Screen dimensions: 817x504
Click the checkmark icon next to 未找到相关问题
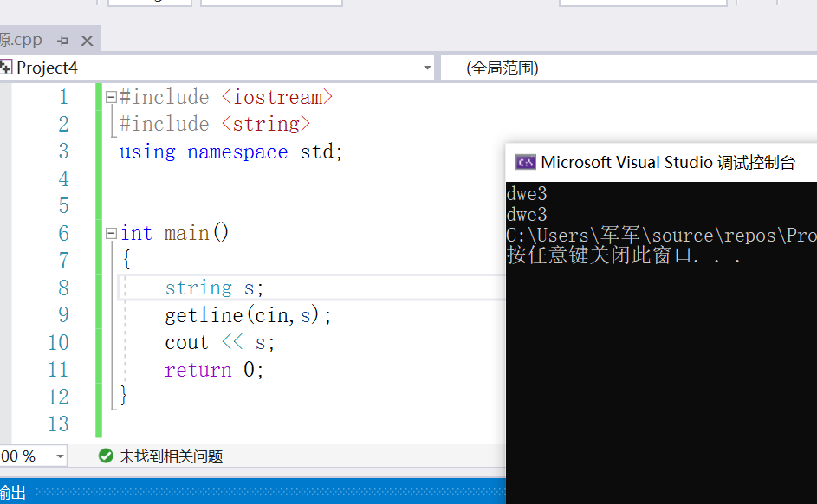tap(107, 456)
